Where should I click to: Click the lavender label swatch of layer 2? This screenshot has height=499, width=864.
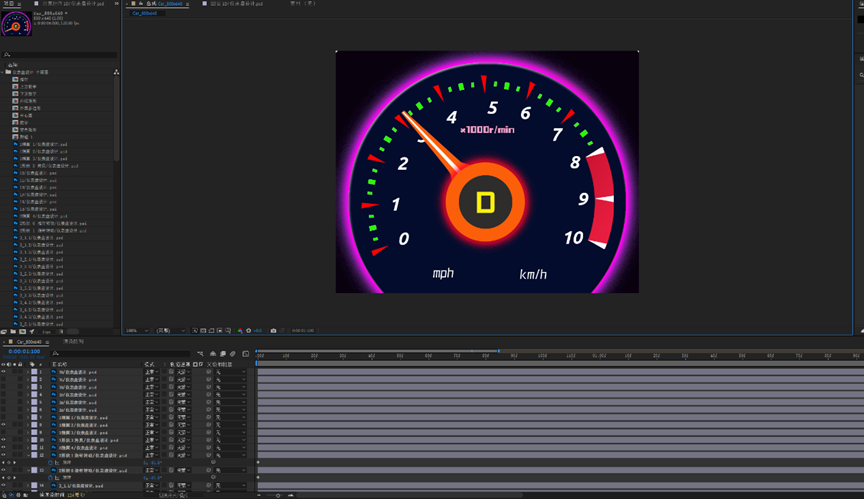tap(34, 379)
